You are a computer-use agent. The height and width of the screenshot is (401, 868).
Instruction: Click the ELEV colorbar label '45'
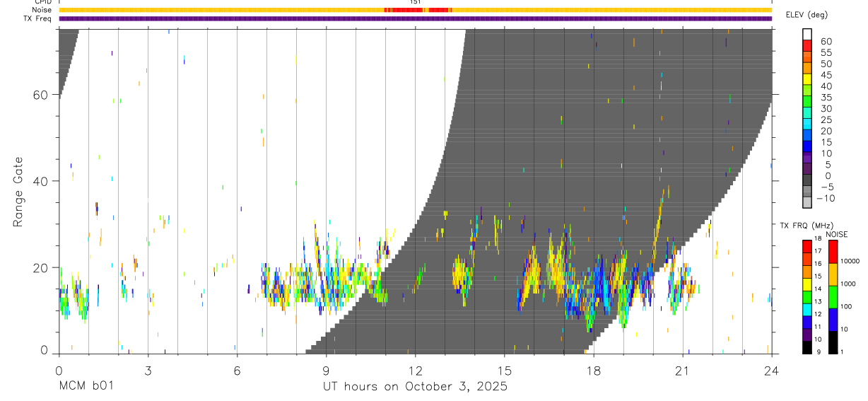[x=826, y=75]
